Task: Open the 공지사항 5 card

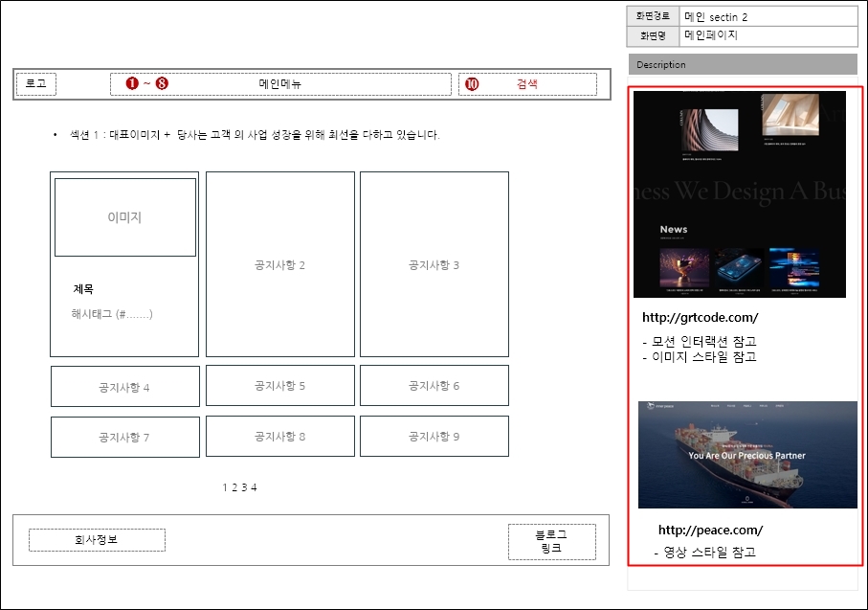Action: coord(280,386)
